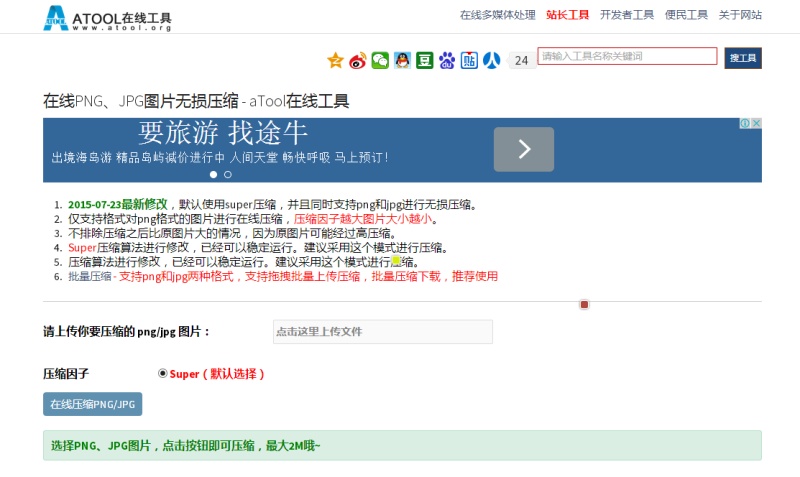Close the ad banner with X

[x=757, y=123]
